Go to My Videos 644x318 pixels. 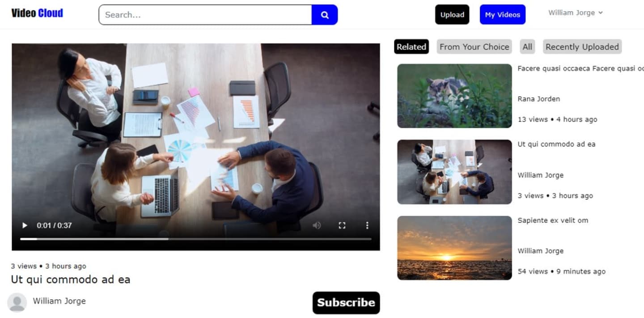pos(503,14)
